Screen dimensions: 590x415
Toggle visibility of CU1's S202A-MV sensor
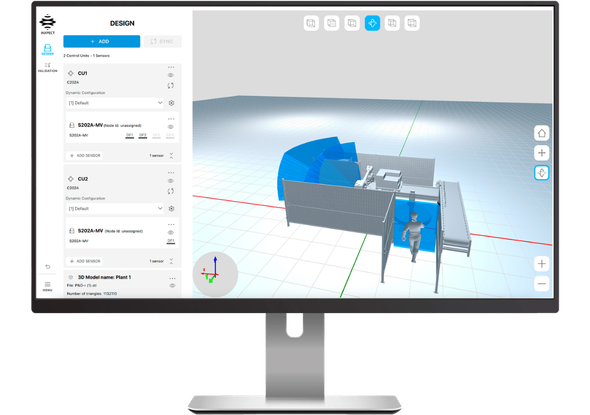pos(170,127)
